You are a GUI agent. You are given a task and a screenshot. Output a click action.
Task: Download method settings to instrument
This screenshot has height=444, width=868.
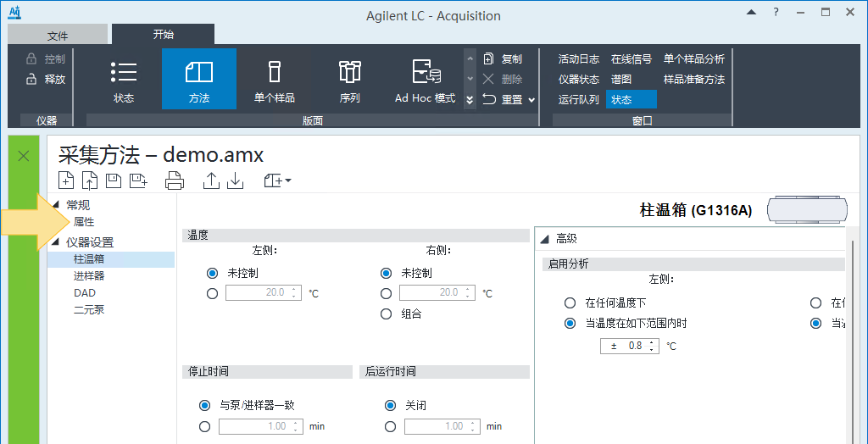click(236, 180)
